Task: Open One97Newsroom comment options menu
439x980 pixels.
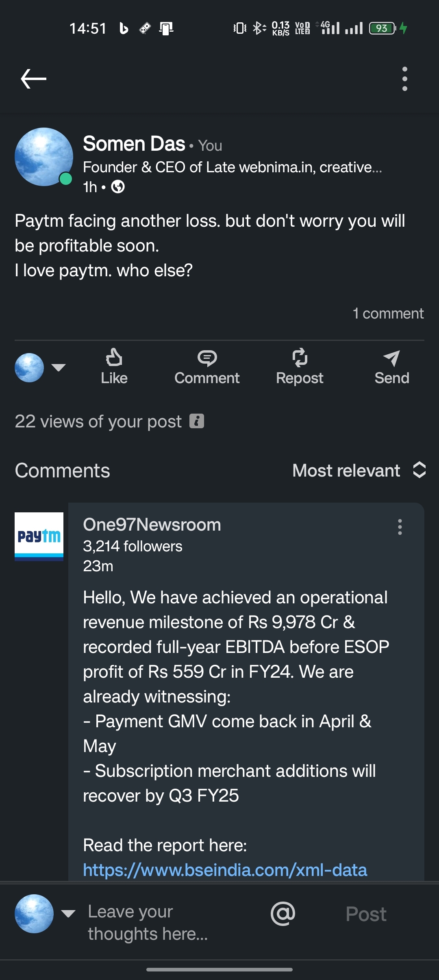Action: (x=400, y=527)
